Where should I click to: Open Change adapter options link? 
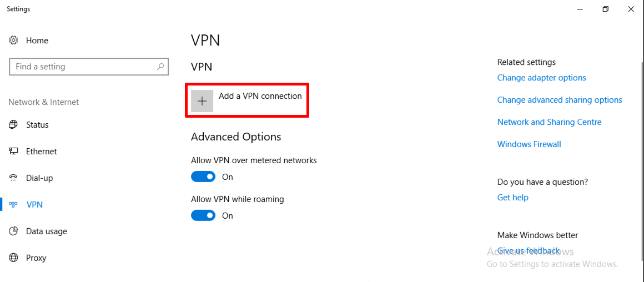541,78
